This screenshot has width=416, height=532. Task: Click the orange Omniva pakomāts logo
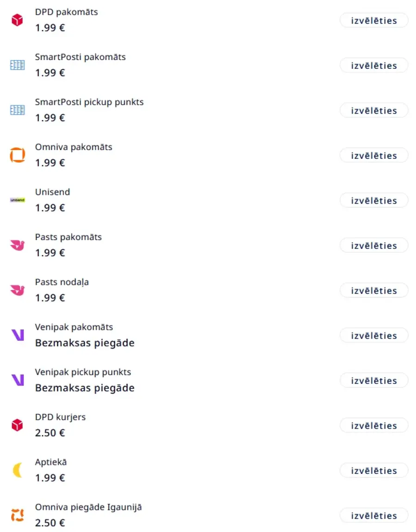click(17, 155)
